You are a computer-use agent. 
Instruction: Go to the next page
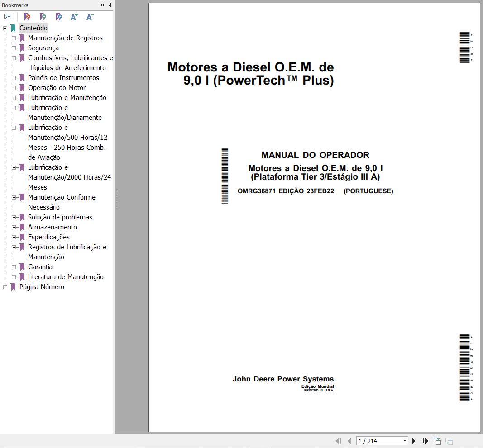point(414,441)
